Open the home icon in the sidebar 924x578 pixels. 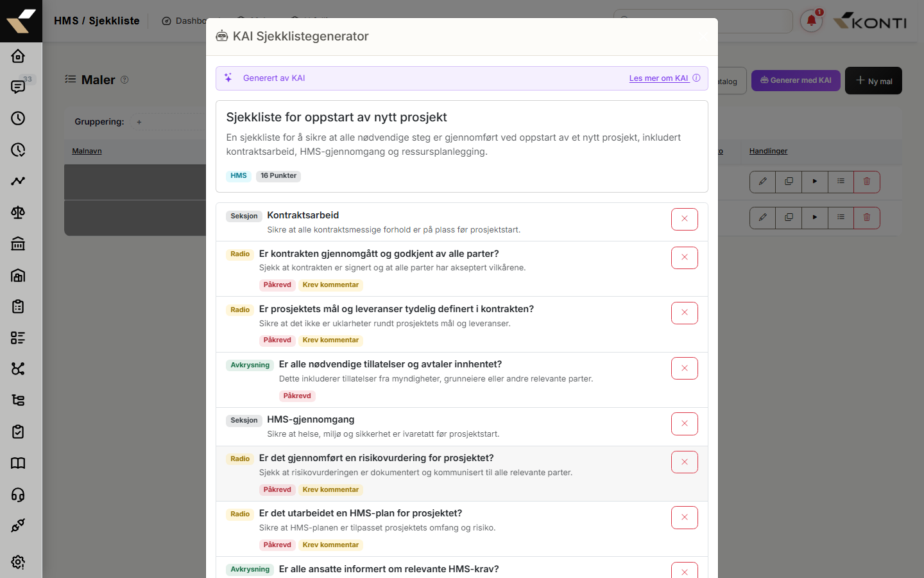18,56
